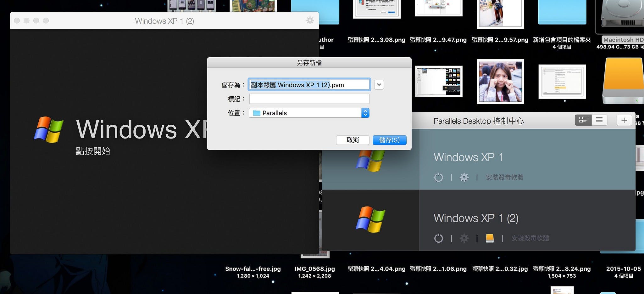Switch Control Center to expanded view icon
The width and height of the screenshot is (644, 294).
pyautogui.click(x=583, y=120)
